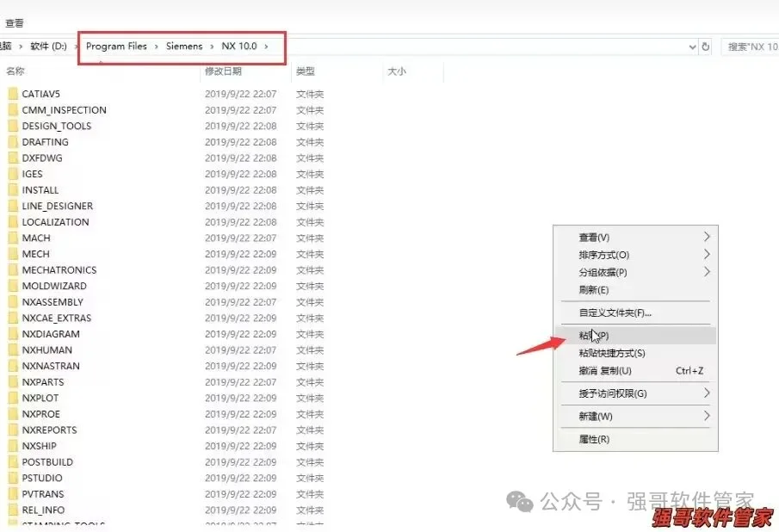This screenshot has width=779, height=532.
Task: Click the refresh button beside address bar
Action: point(706,46)
